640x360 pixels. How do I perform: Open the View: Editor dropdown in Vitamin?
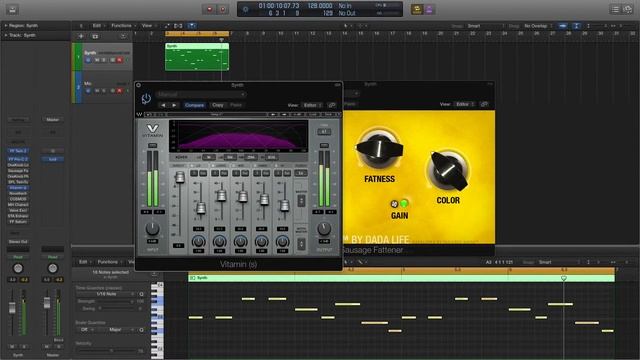[313, 105]
